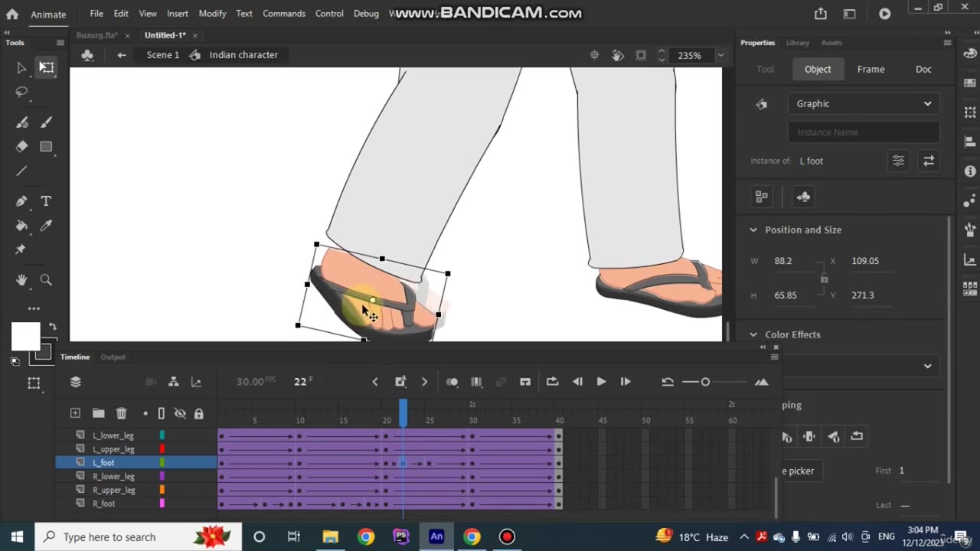Add a new timeline layer

(75, 413)
